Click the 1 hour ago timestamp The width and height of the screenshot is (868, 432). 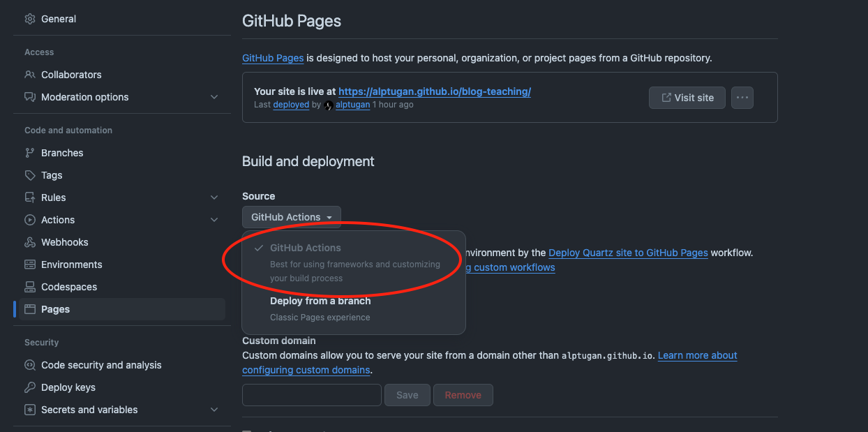click(x=393, y=105)
